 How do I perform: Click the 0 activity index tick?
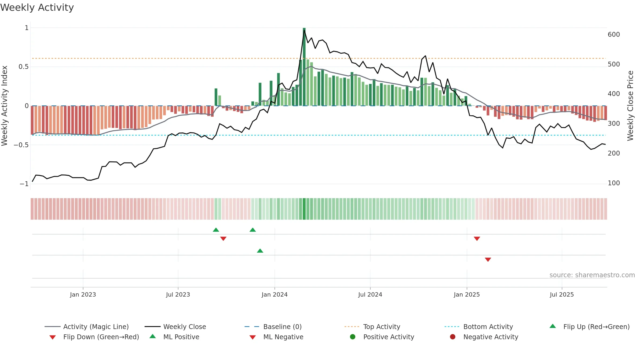(27, 106)
